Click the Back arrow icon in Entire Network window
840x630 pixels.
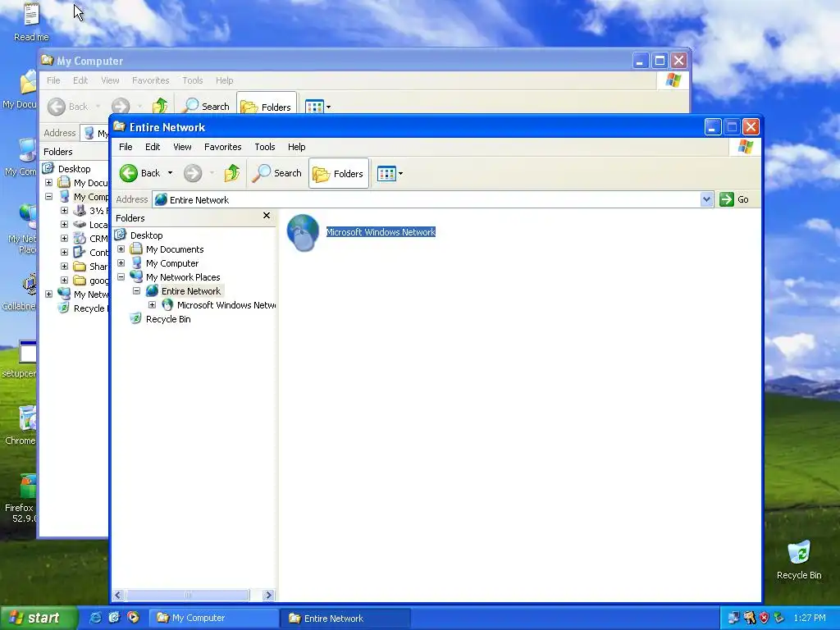[129, 173]
